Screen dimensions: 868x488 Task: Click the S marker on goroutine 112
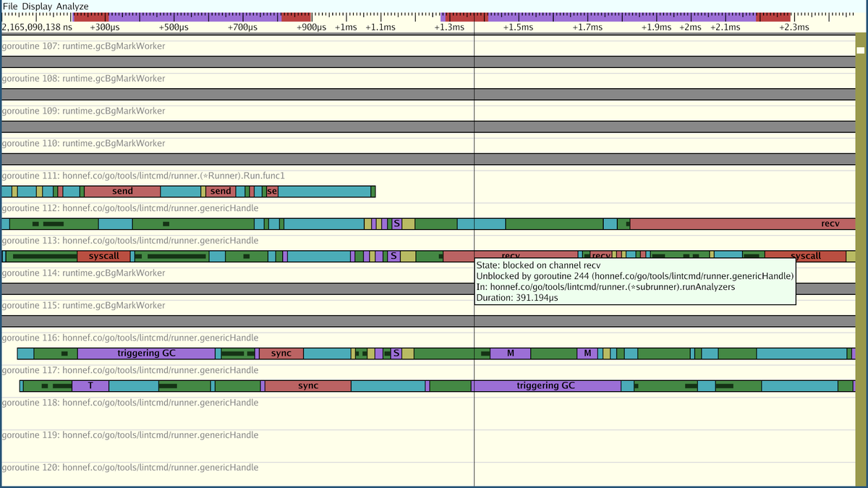[396, 223]
